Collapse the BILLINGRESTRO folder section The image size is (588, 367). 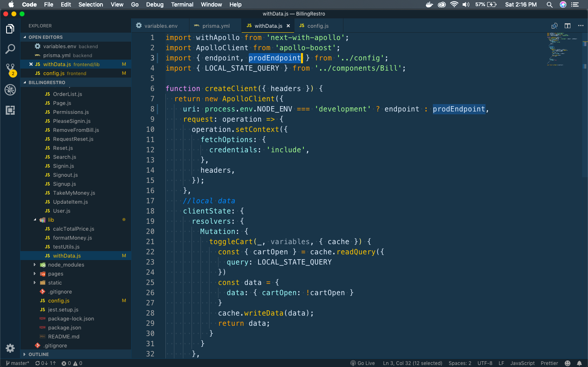[x=76, y=82]
